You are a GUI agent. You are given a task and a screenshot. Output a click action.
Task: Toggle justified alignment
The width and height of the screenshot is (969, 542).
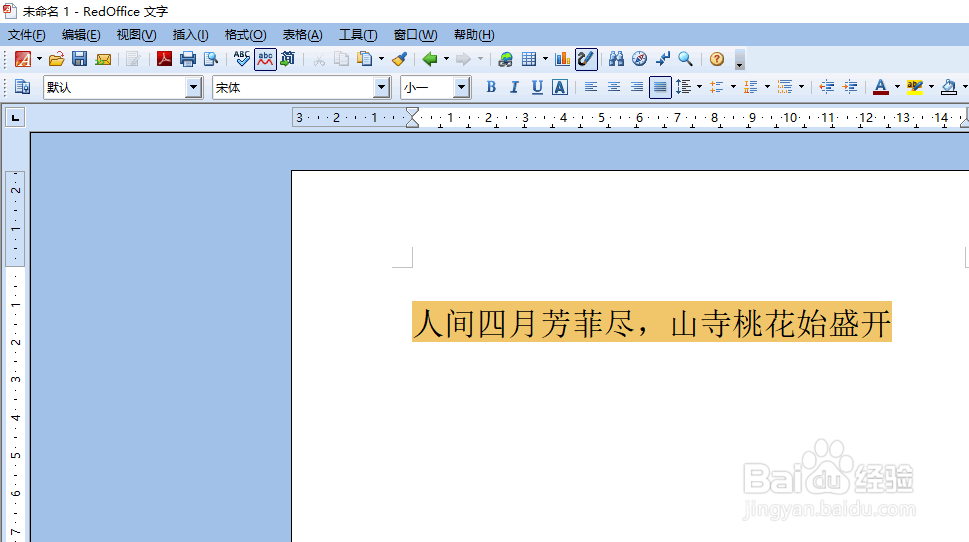click(x=660, y=87)
